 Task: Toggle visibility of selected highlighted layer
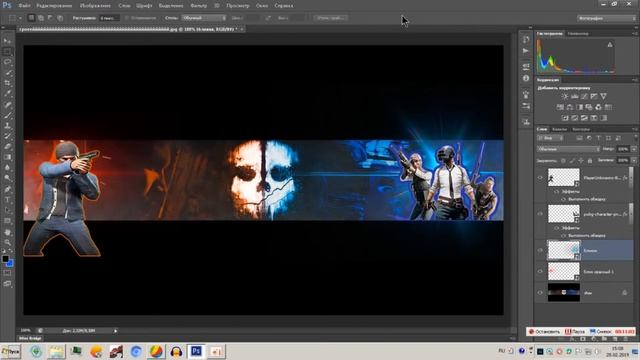click(540, 250)
